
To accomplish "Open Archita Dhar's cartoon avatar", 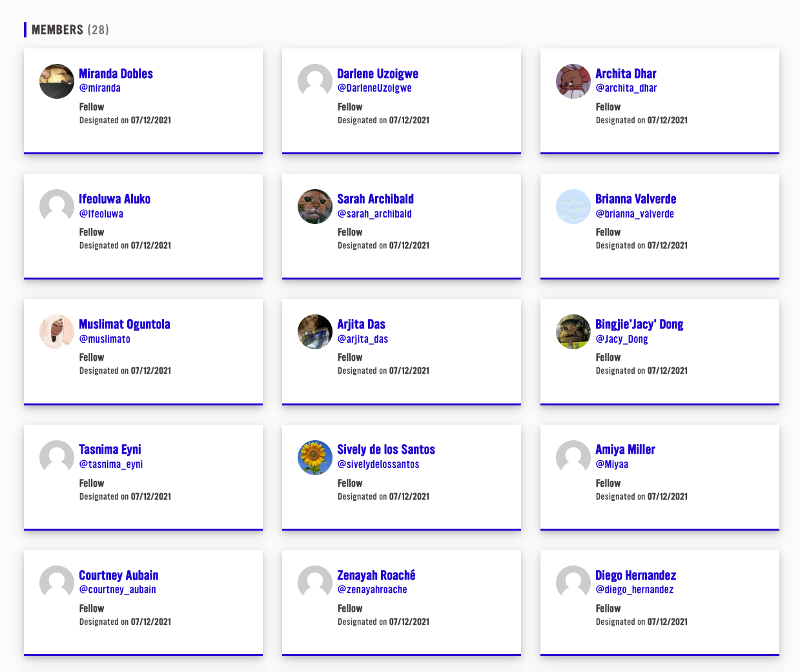I will (x=573, y=81).
